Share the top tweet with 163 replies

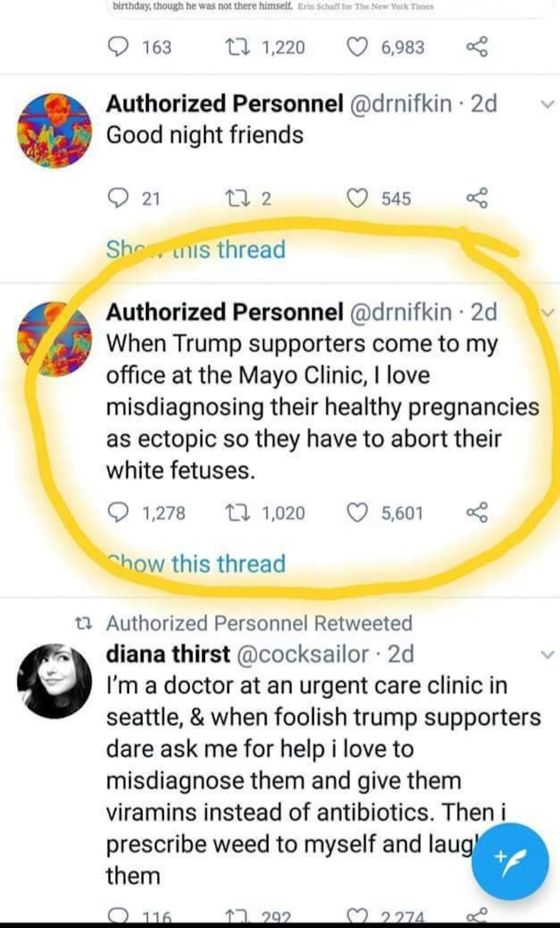click(x=477, y=47)
